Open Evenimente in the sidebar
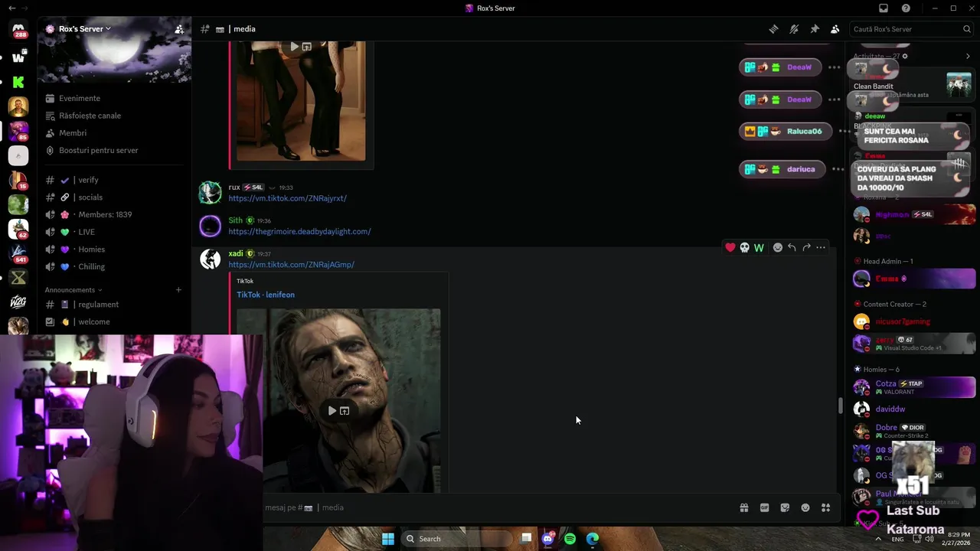The height and width of the screenshot is (551, 980). pos(80,98)
